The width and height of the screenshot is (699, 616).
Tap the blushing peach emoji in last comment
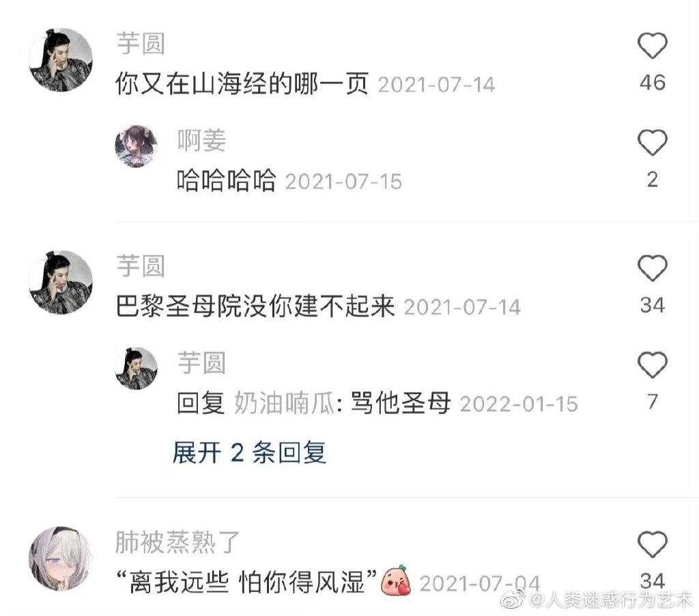pos(396,580)
